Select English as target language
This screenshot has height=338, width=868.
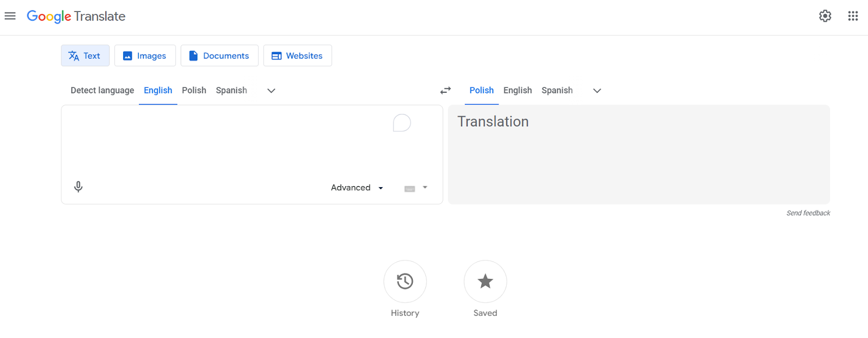point(518,91)
